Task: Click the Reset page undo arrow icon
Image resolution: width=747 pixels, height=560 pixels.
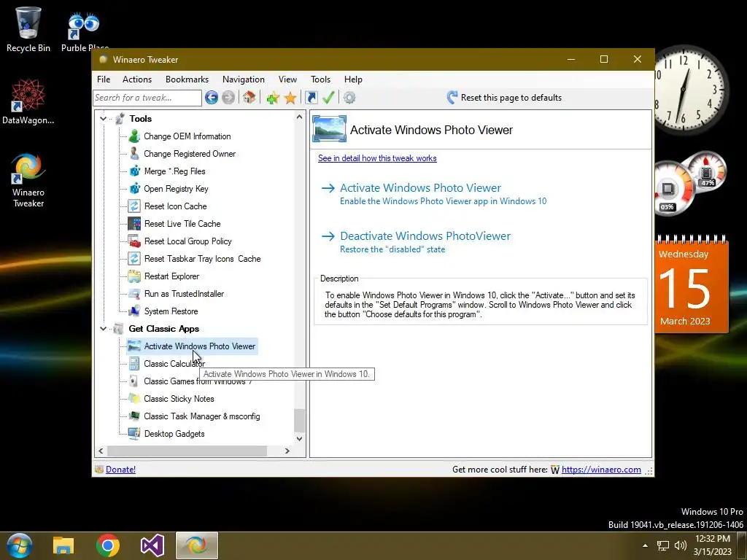Action: coord(452,98)
